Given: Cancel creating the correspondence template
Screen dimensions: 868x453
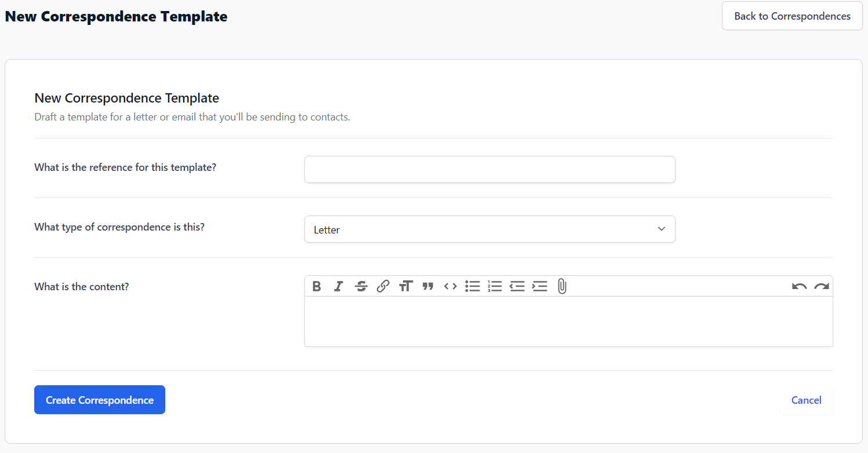Looking at the screenshot, I should click(806, 400).
